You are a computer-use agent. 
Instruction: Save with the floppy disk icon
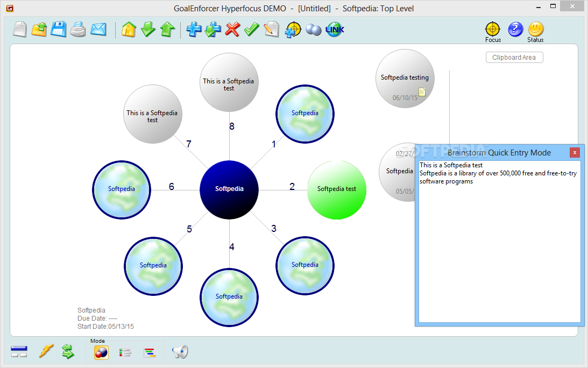pos(59,29)
